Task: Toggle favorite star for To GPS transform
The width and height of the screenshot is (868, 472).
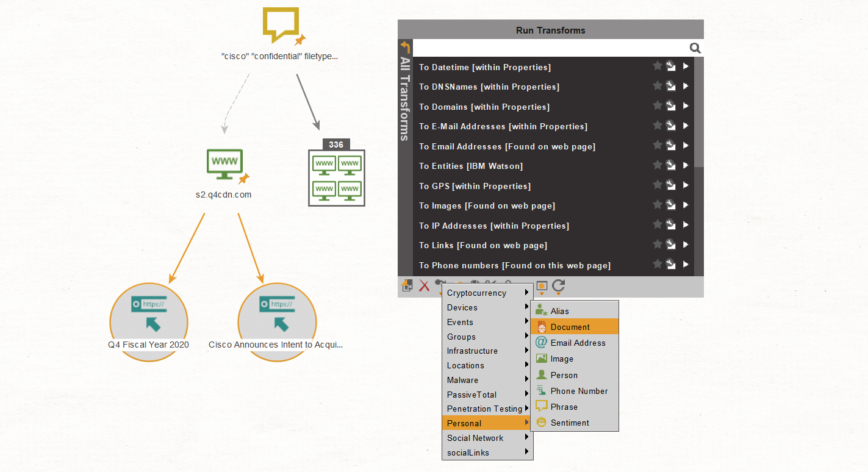Action: pyautogui.click(x=657, y=185)
